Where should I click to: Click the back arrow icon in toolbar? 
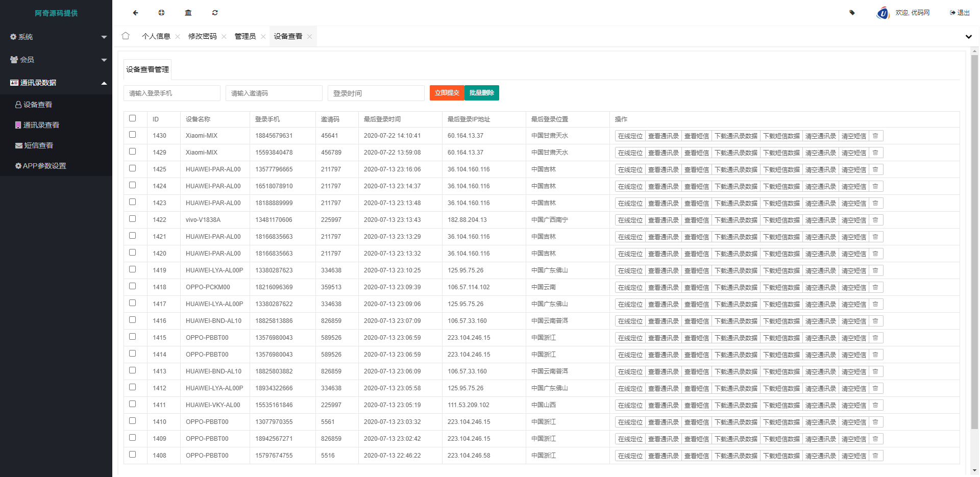(x=135, y=13)
